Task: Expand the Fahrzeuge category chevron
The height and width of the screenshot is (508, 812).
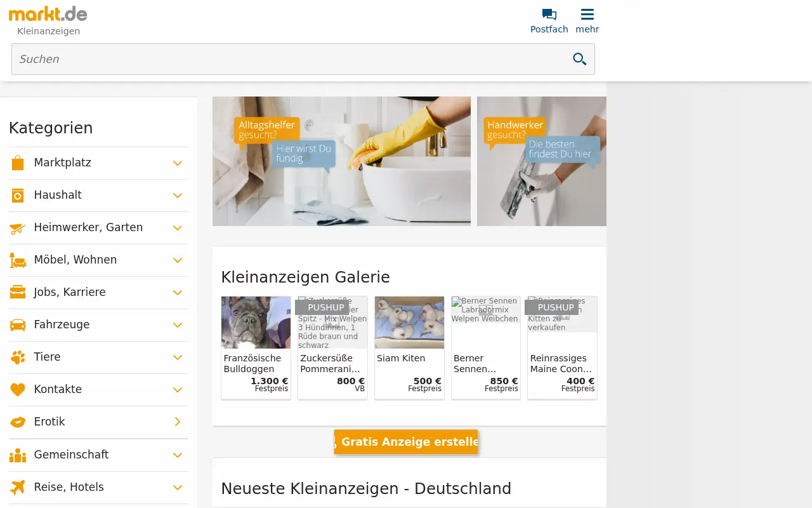Action: click(178, 325)
